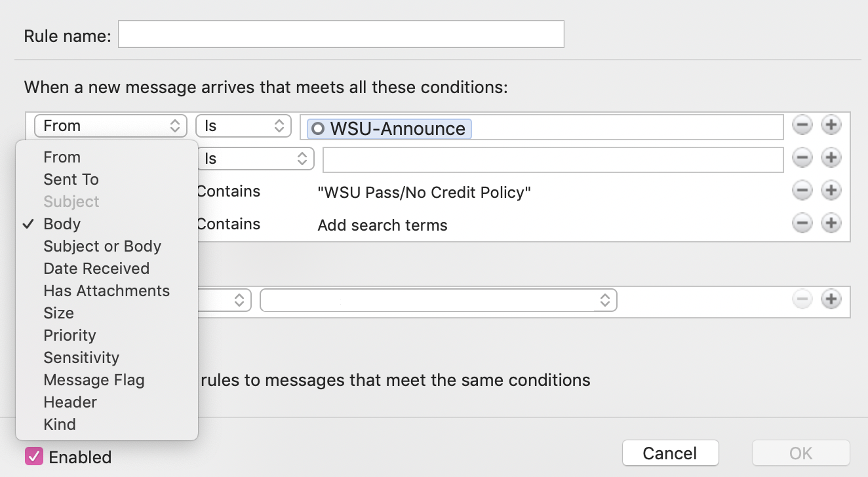Click the "Add search terms" text field
Viewport: 868px width, 477px height.
382,225
